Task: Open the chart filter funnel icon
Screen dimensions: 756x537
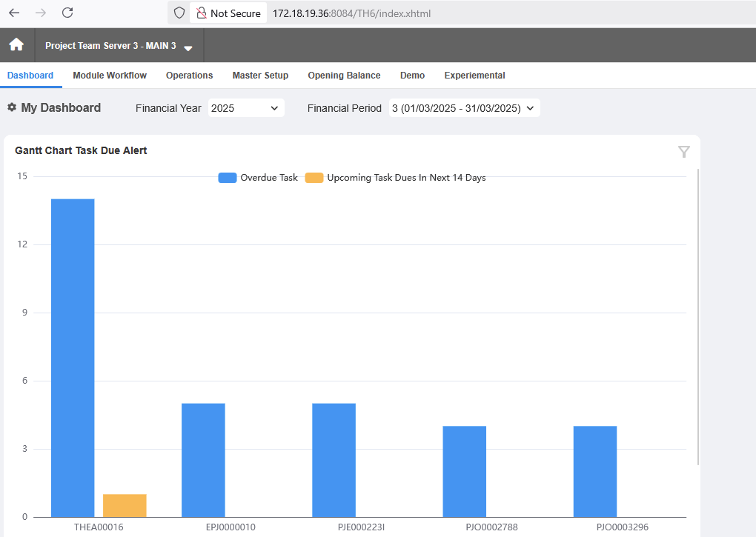Action: click(x=683, y=152)
